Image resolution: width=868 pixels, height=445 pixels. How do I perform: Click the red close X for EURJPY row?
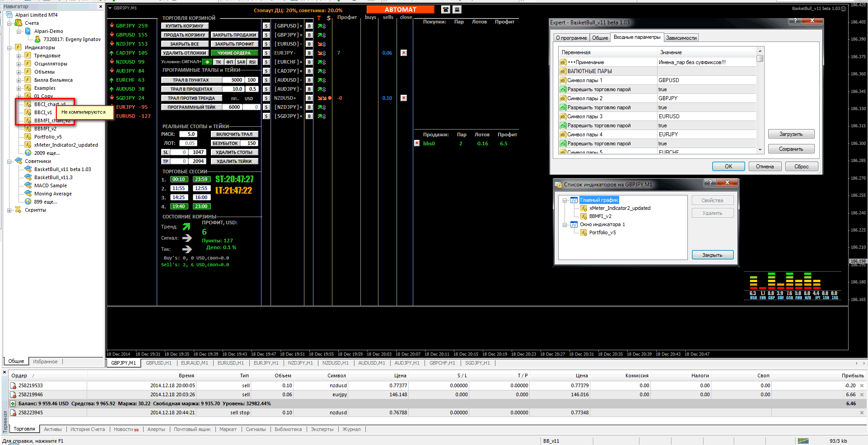[x=404, y=53]
